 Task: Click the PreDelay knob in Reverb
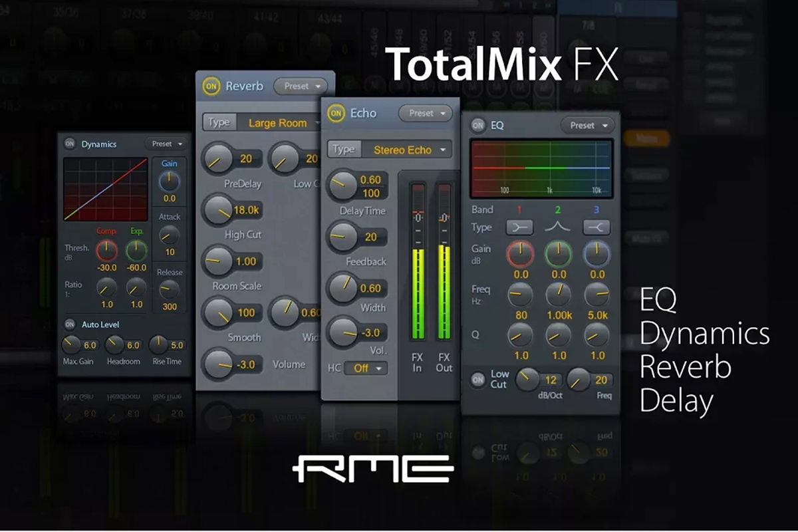pos(219,160)
